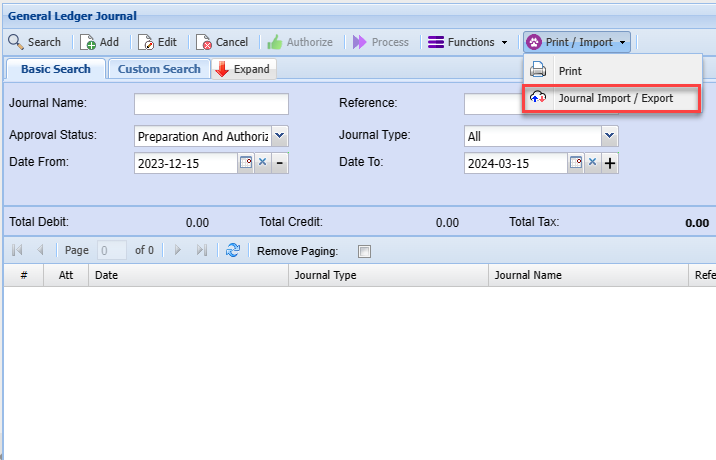Open the Approval Status dropdown arrow
Viewport: 716px width, 460px height.
click(x=280, y=136)
